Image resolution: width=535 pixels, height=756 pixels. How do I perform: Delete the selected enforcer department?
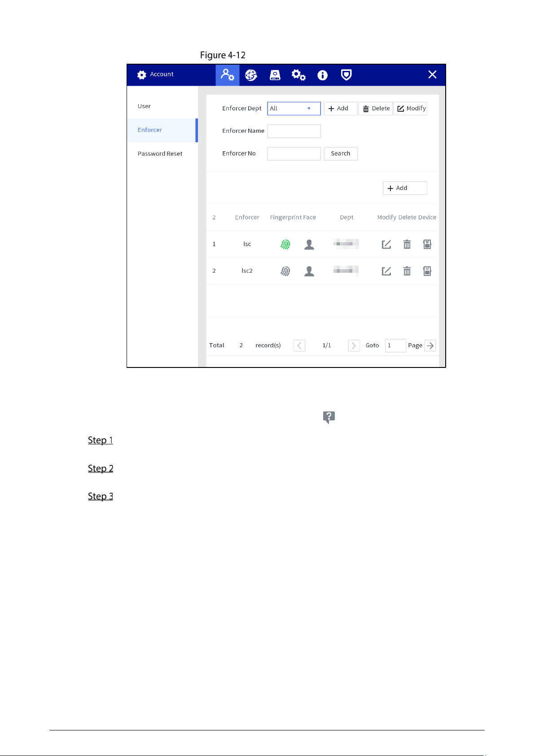pyautogui.click(x=376, y=109)
